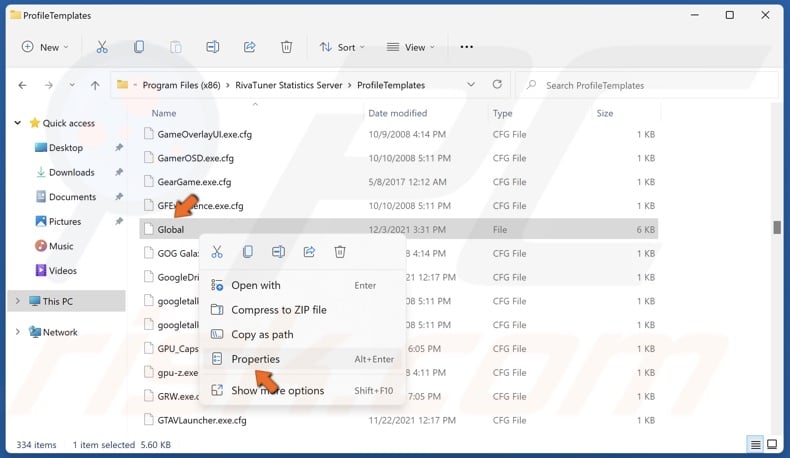This screenshot has height=458, width=790.
Task: Select Desktop in Quick access
Action: [x=65, y=147]
